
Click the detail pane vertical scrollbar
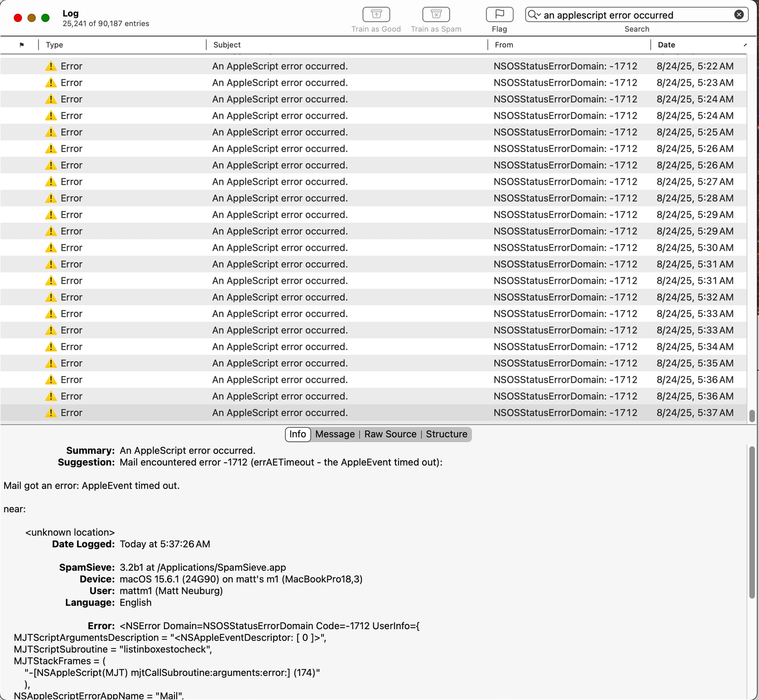(751, 522)
